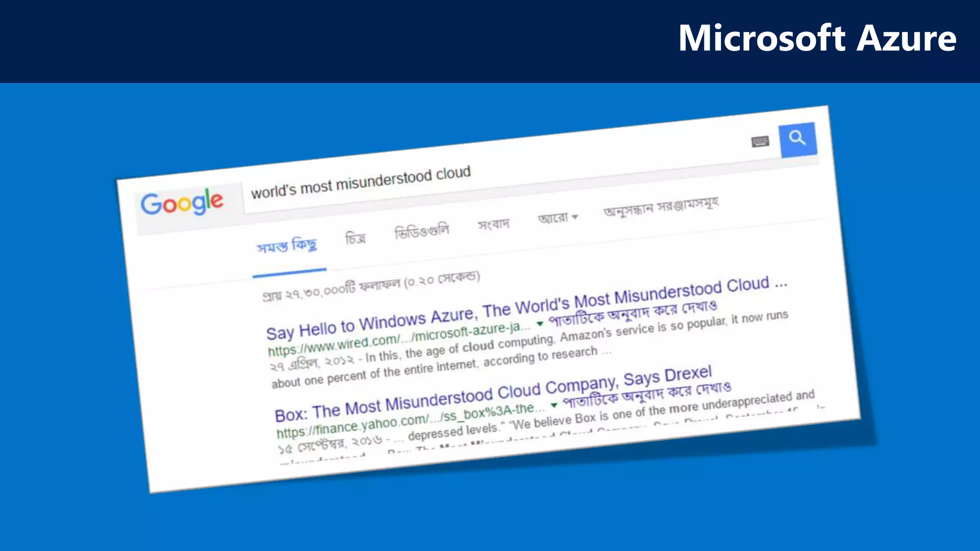The height and width of the screenshot is (551, 980).
Task: Click Yahoo snippet 'depressed levels. We believe Box'
Action: [x=501, y=429]
